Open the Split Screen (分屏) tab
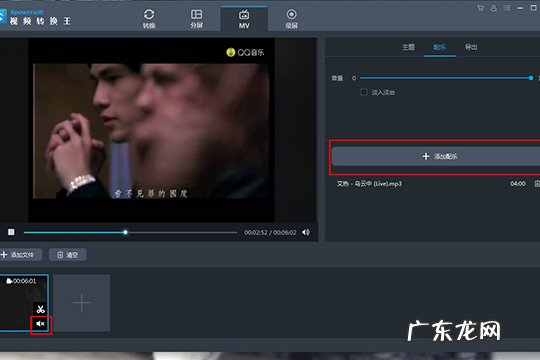The height and width of the screenshot is (360, 540). click(x=196, y=19)
